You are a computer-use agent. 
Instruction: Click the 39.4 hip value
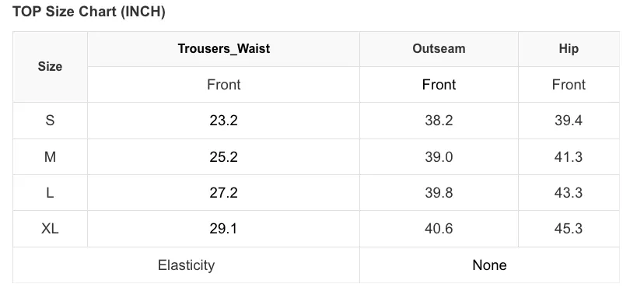[569, 121]
